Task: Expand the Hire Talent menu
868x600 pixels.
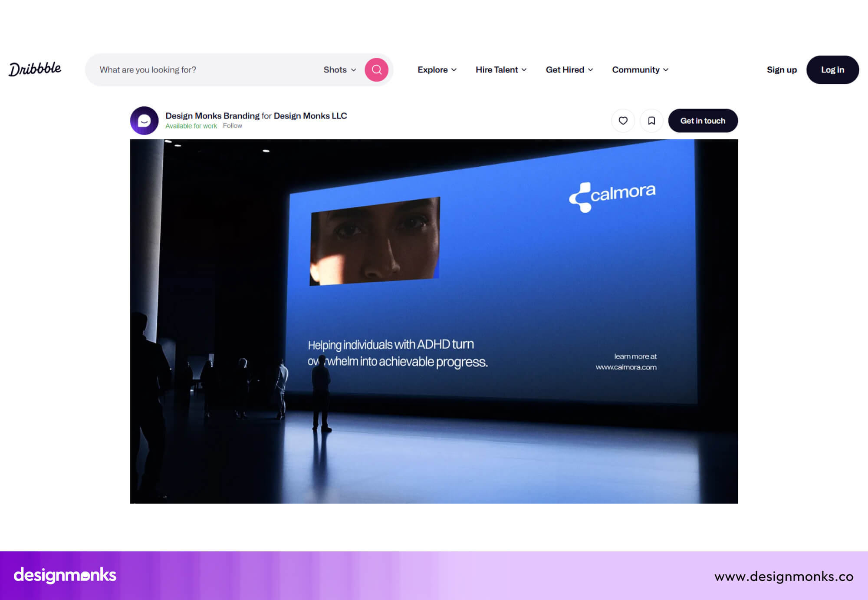Action: 501,70
